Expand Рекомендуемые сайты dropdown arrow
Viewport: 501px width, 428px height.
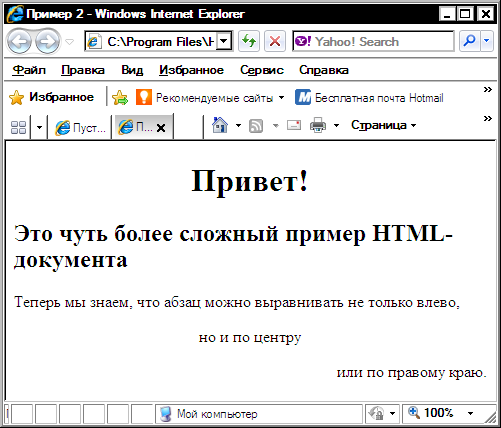tap(281, 98)
